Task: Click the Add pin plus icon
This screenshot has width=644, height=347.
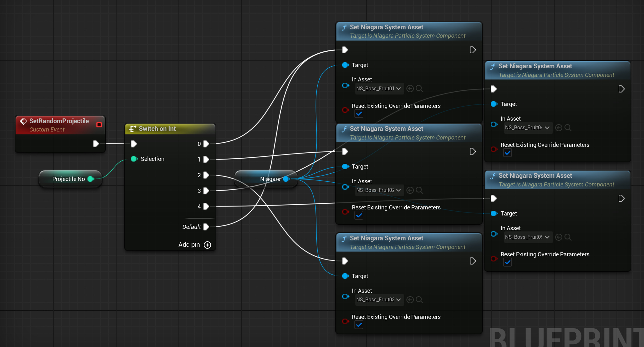Action: pyautogui.click(x=208, y=245)
